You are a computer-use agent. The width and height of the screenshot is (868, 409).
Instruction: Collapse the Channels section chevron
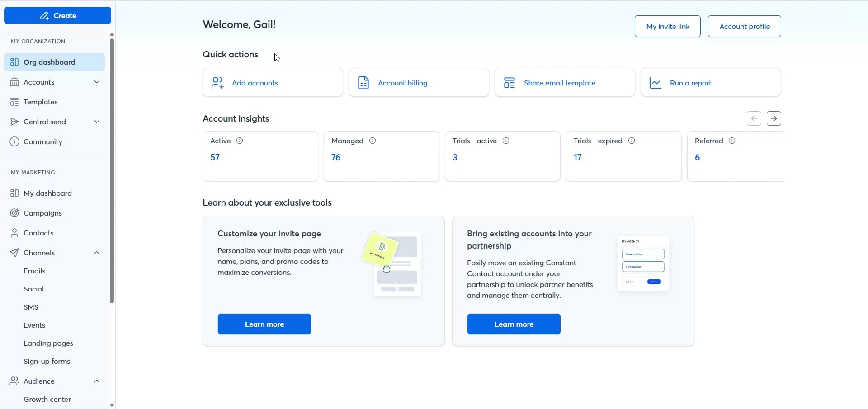click(96, 253)
